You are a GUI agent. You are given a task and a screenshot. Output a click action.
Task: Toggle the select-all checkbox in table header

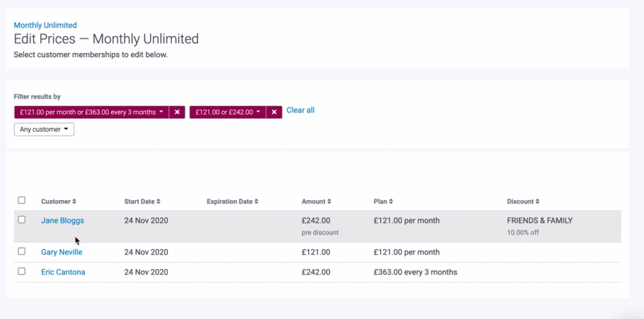pyautogui.click(x=22, y=200)
